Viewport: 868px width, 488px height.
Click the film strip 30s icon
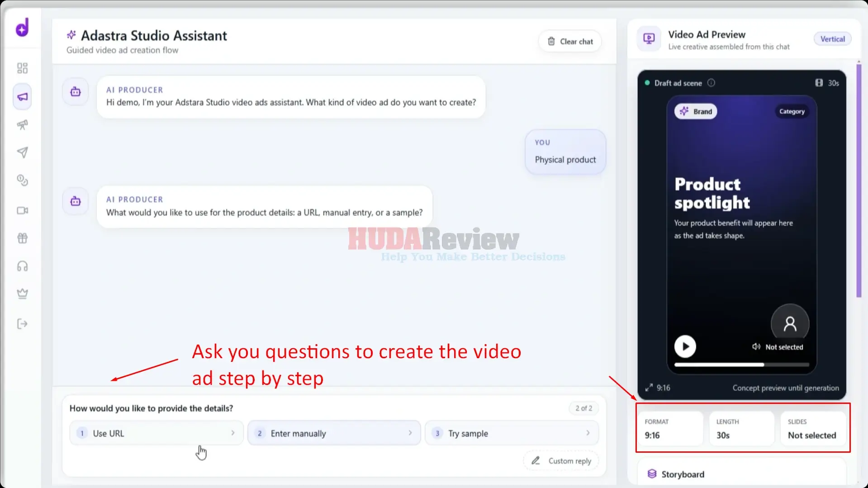[819, 83]
